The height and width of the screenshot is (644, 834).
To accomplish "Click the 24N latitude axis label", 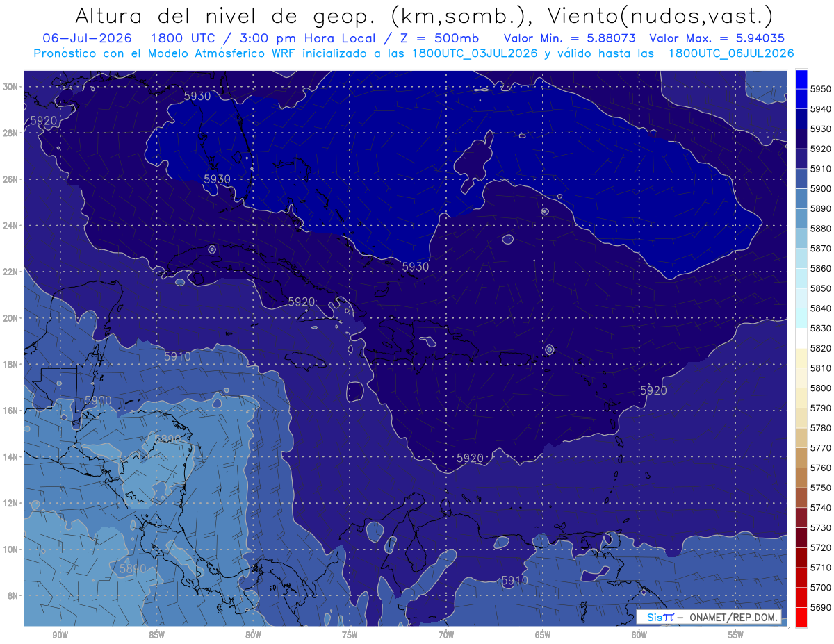I will (x=10, y=226).
